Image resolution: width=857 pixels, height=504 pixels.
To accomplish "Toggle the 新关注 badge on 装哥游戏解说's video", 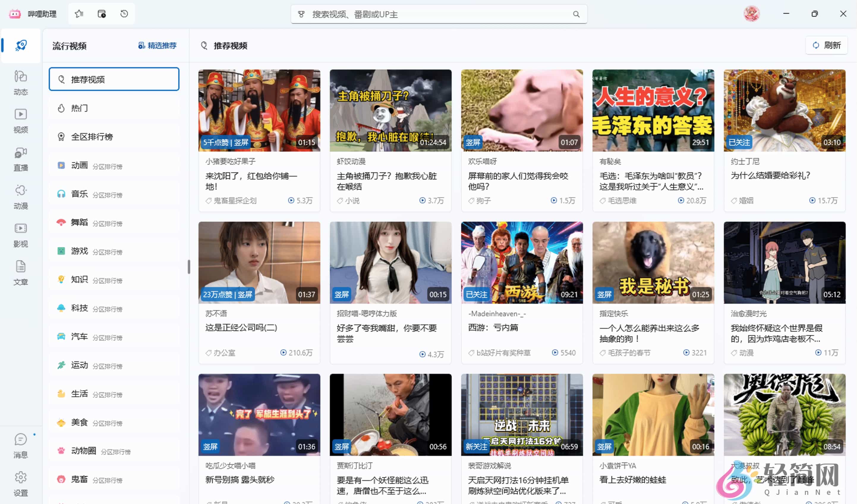I will (477, 447).
